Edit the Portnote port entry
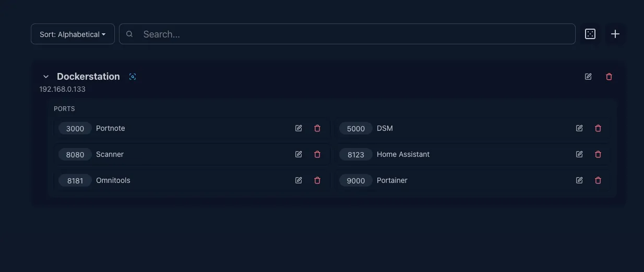This screenshot has height=272, width=644. click(299, 128)
